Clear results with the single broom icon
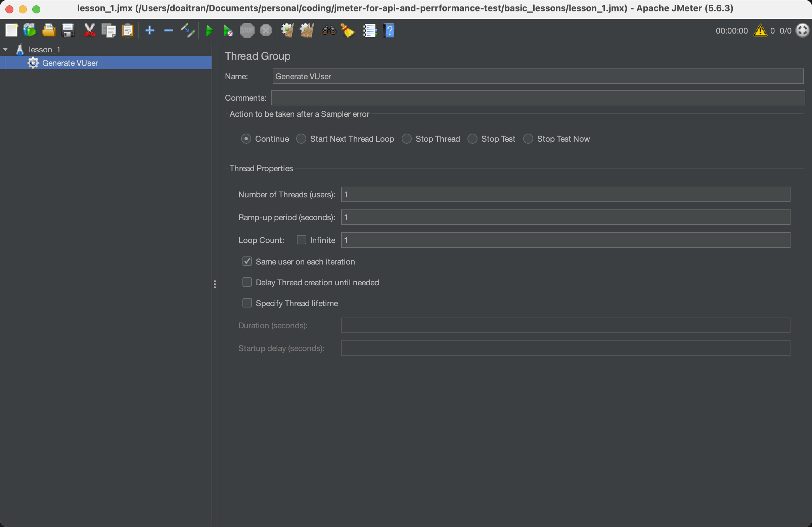This screenshot has height=527, width=812. coord(287,30)
